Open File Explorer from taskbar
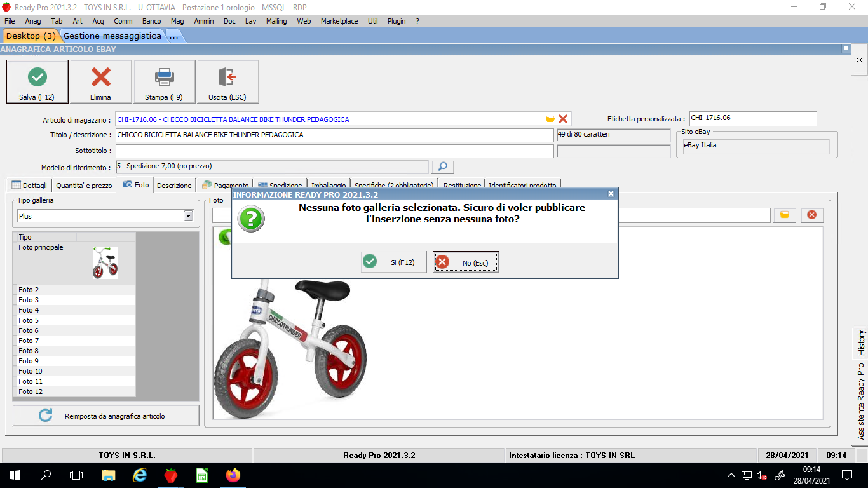Image resolution: width=868 pixels, height=488 pixels. (x=109, y=475)
